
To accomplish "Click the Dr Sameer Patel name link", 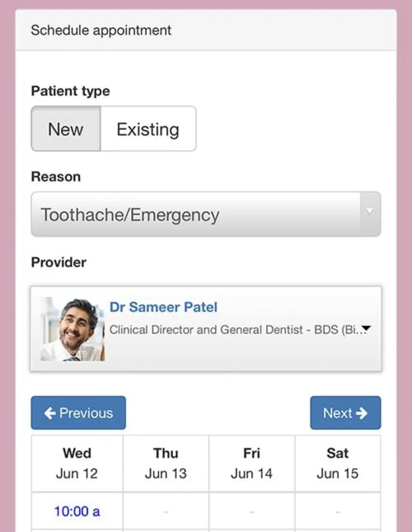I will click(x=163, y=307).
